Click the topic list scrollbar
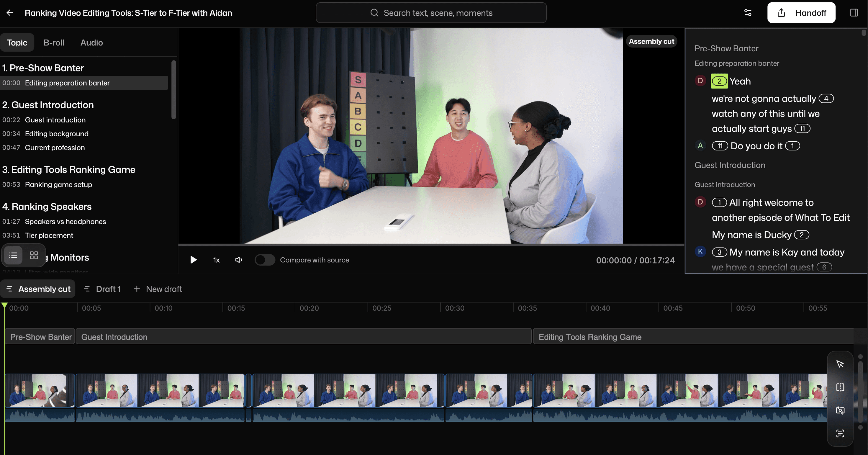 173,90
